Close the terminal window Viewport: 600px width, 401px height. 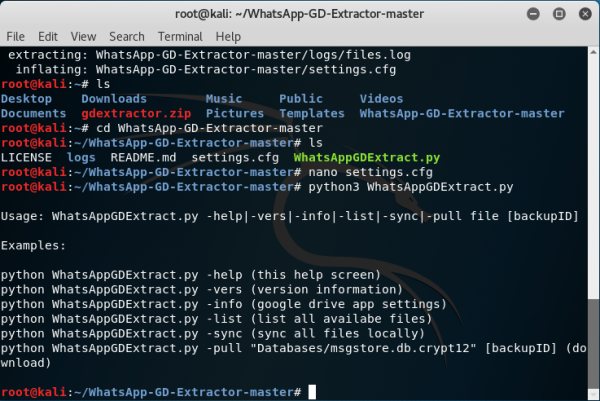585,14
